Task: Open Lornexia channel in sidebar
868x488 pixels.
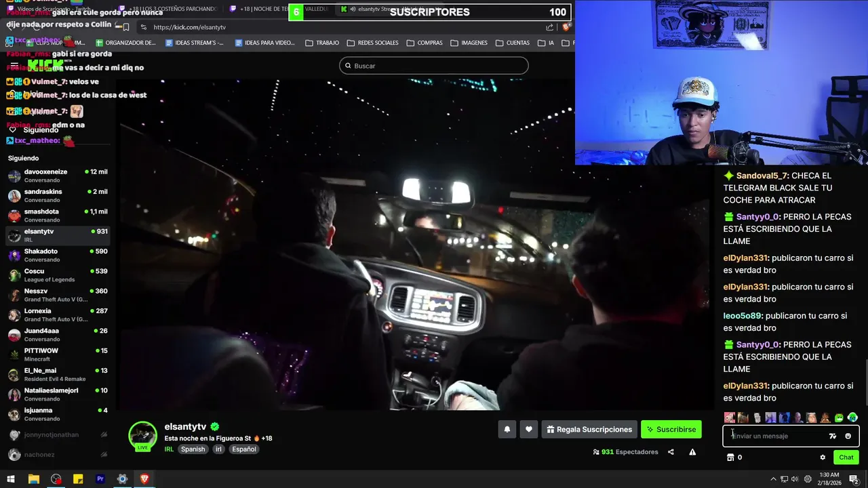Action: coord(58,315)
